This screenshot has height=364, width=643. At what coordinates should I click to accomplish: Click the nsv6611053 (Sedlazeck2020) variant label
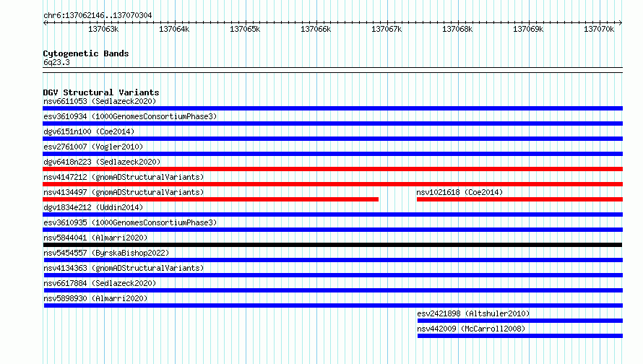tap(100, 101)
